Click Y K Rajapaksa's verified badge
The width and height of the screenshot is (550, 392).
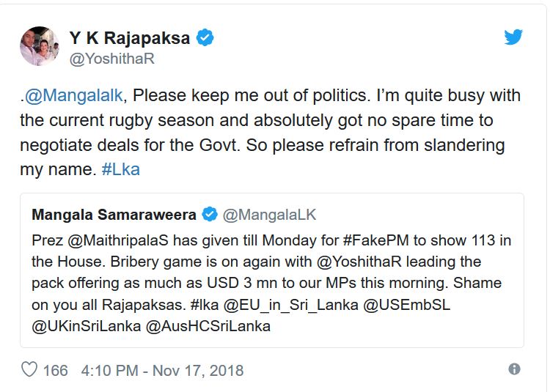205,38
